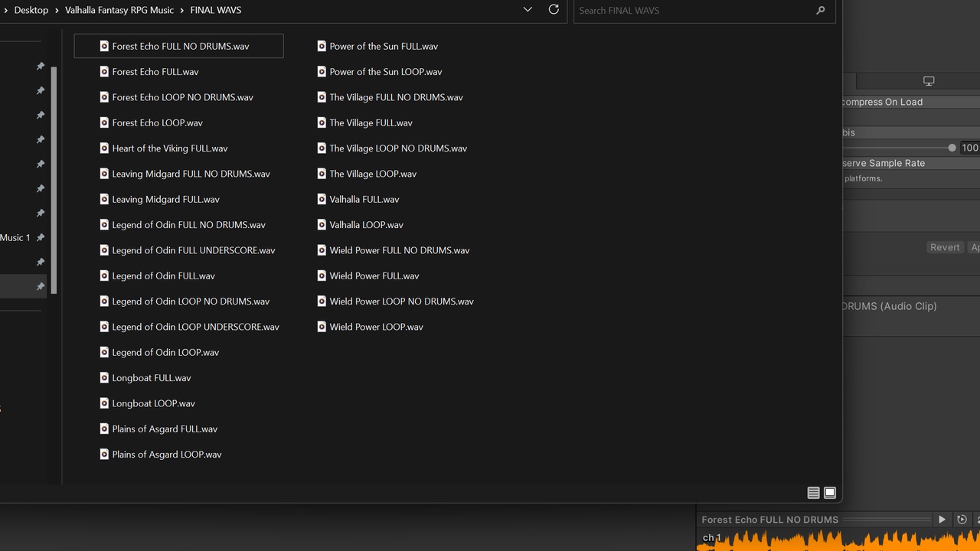Image resolution: width=980 pixels, height=551 pixels.
Task: Click the file icon of Heart of the Viking FULL.wav
Action: (x=104, y=148)
